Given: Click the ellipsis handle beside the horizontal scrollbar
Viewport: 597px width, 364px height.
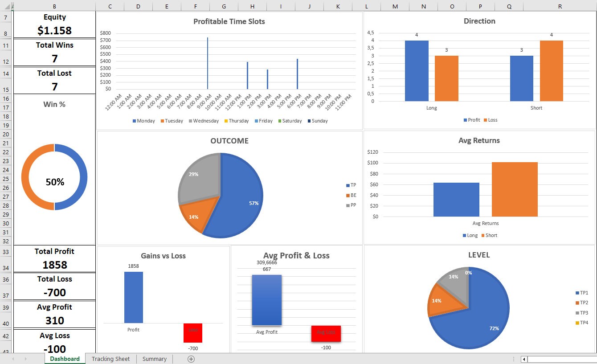Looking at the screenshot, I should click(x=513, y=359).
